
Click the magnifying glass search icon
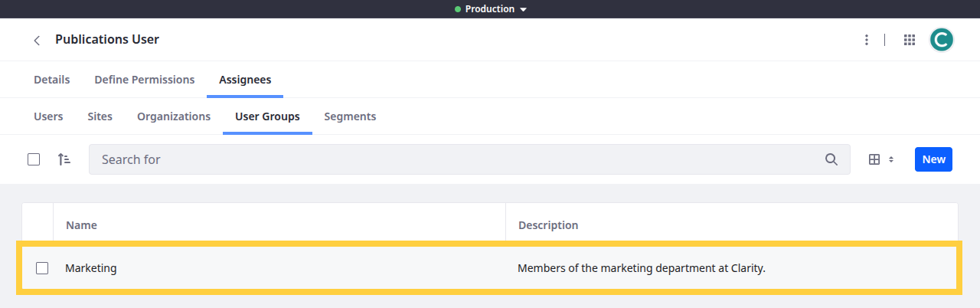(831, 159)
